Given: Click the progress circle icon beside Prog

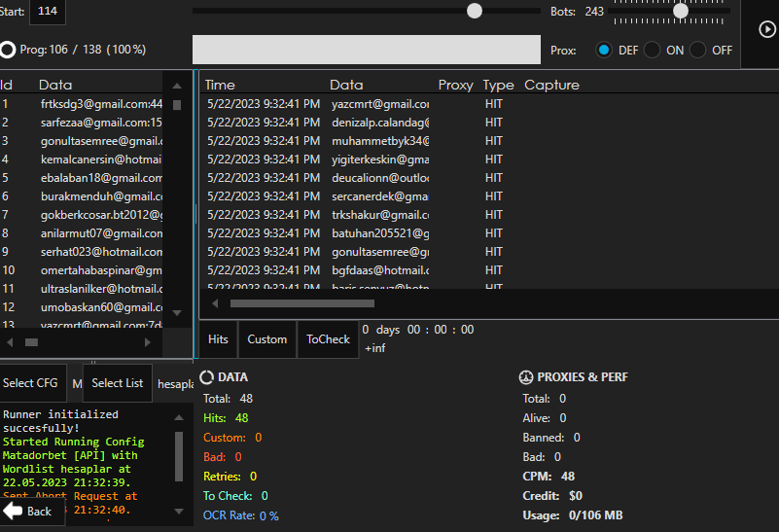Looking at the screenshot, I should (8, 50).
